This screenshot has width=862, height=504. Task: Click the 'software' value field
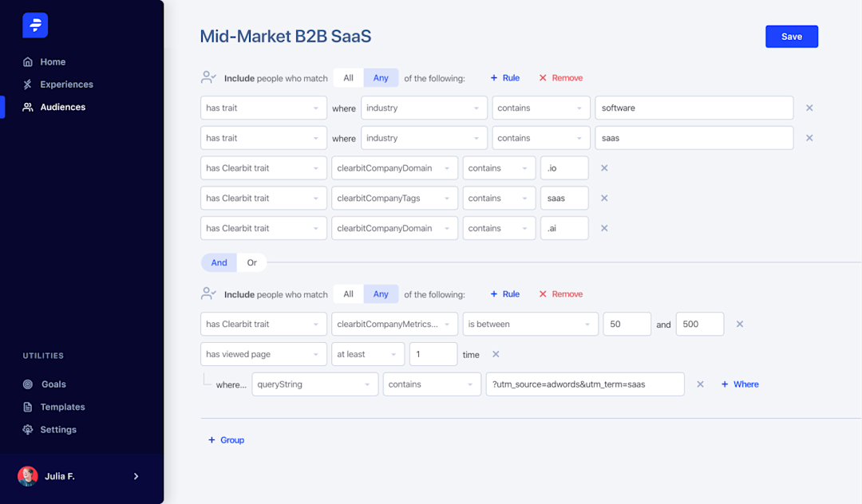694,108
